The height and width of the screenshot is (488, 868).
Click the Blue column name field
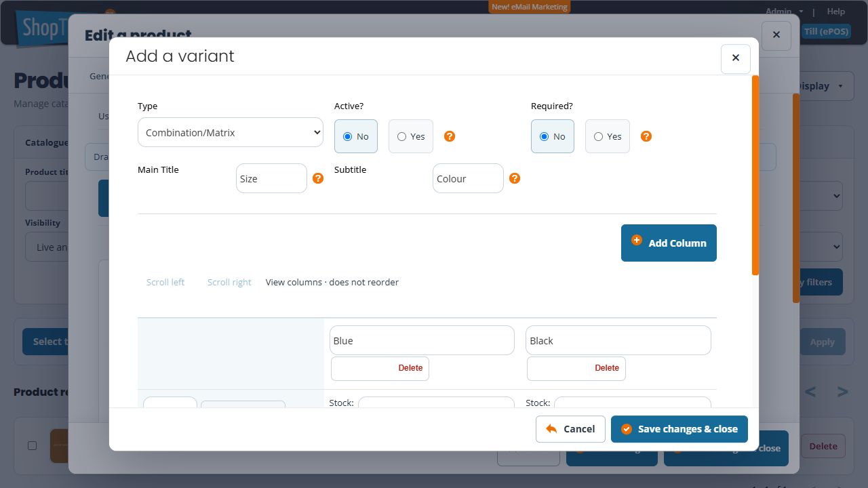click(422, 340)
